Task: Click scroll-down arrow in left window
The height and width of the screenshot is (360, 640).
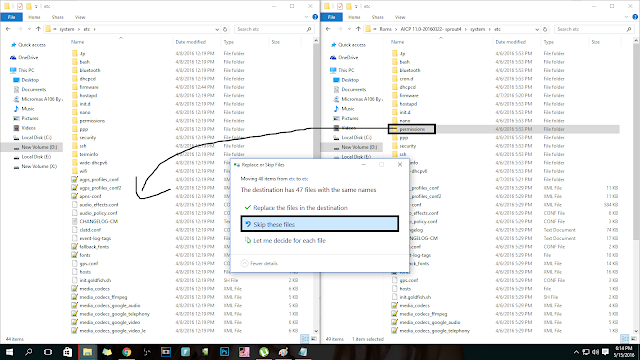Action: 316,331
